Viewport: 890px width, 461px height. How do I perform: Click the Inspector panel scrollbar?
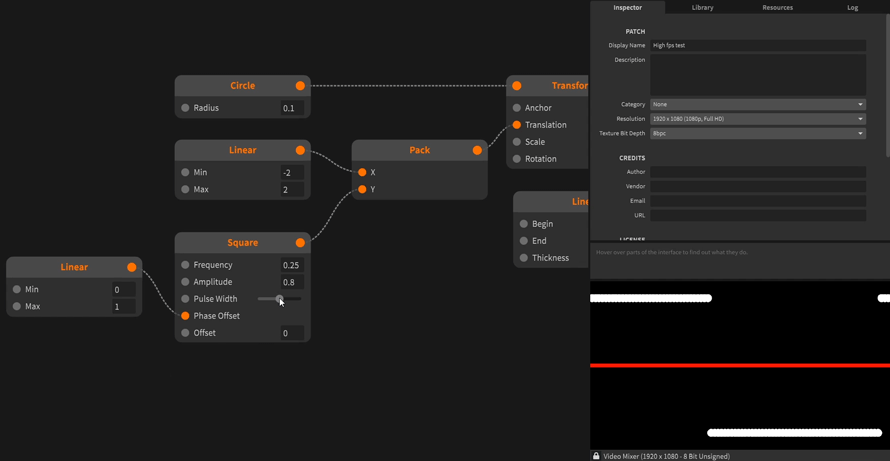point(888,85)
